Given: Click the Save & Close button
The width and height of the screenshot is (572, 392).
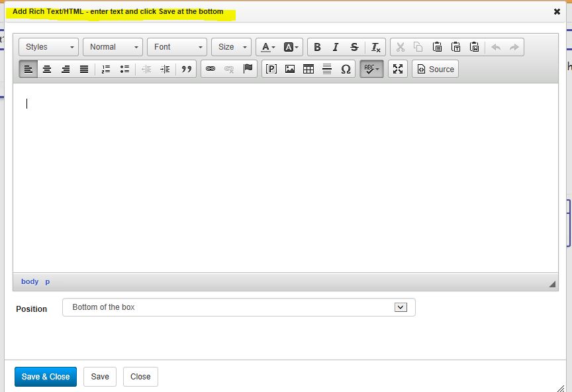Looking at the screenshot, I should (45, 376).
